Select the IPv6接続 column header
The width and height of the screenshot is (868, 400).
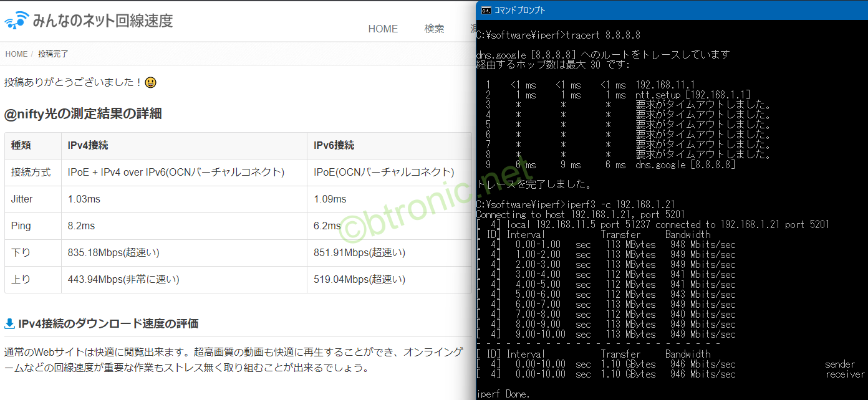point(389,146)
